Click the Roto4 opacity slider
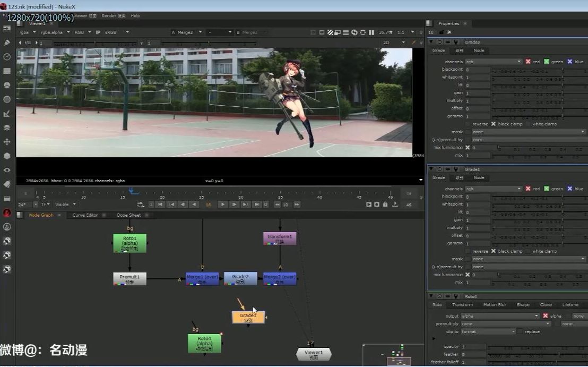Screen dimensions: 588x367 click(537, 347)
